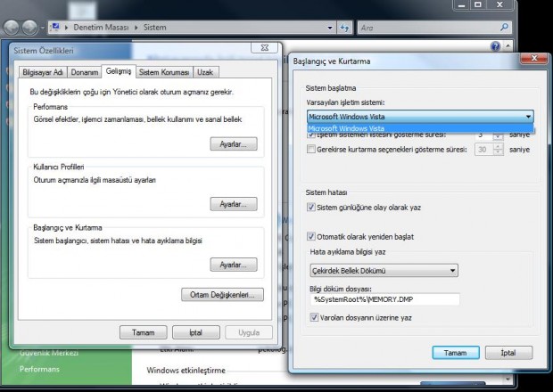Click Ayarlar button under Kullanıcı Profilleri
This screenshot has height=392, width=553.
coord(234,204)
